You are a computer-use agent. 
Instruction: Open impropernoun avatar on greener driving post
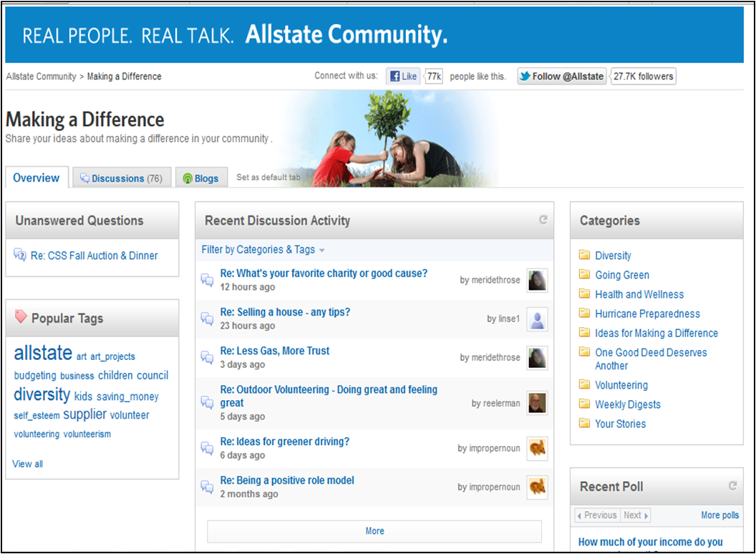coord(537,448)
